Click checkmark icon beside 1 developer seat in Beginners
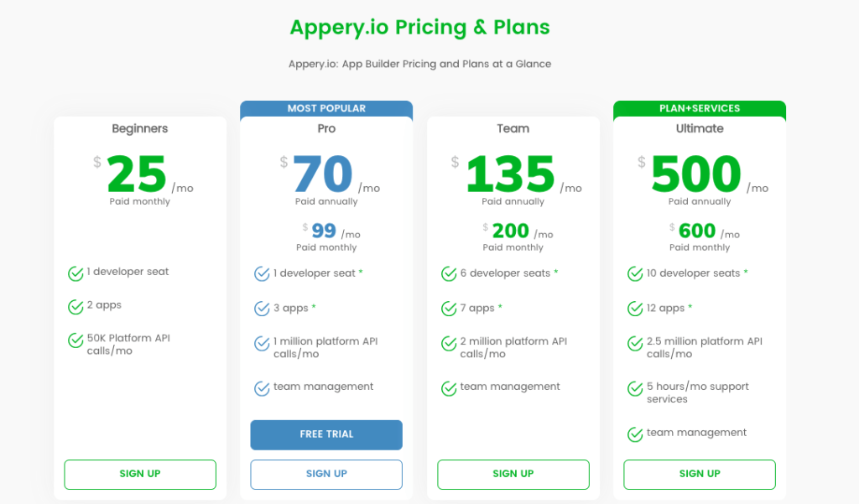The height and width of the screenshot is (504, 859). pos(75,273)
